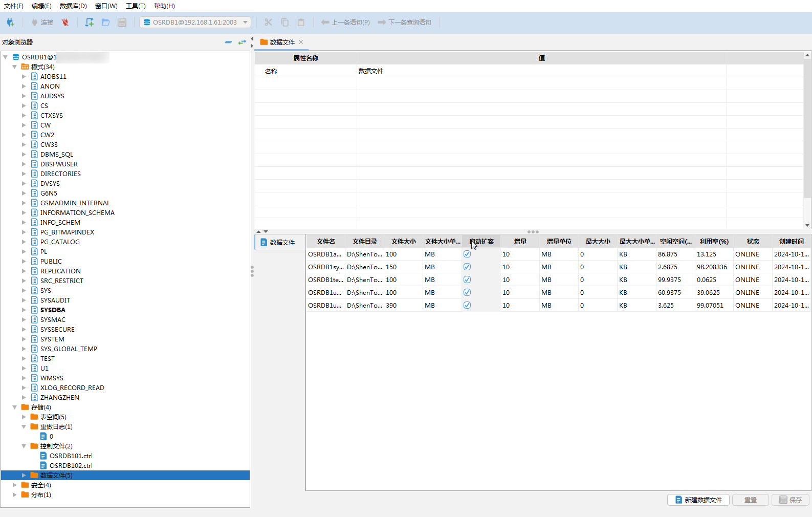Screen dimensions: 812x517
Task: Click the OSRDB102.ctrl control file
Action: pos(71,465)
